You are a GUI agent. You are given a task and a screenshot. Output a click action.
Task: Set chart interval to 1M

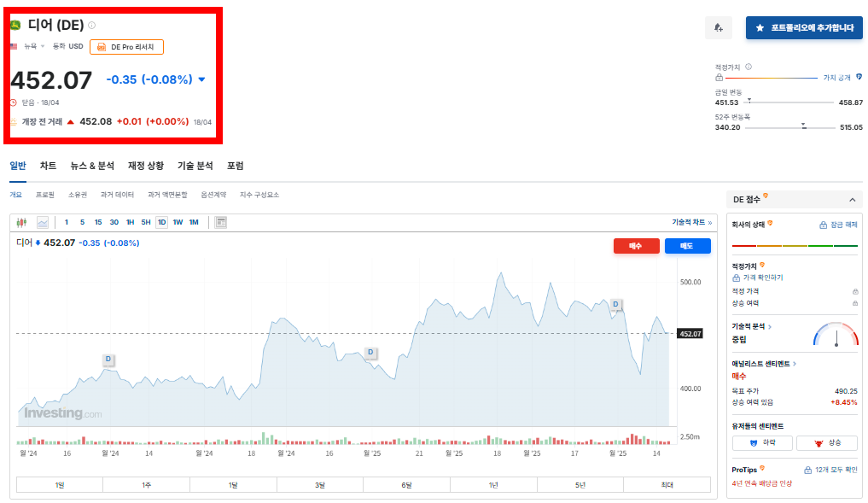coord(194,222)
